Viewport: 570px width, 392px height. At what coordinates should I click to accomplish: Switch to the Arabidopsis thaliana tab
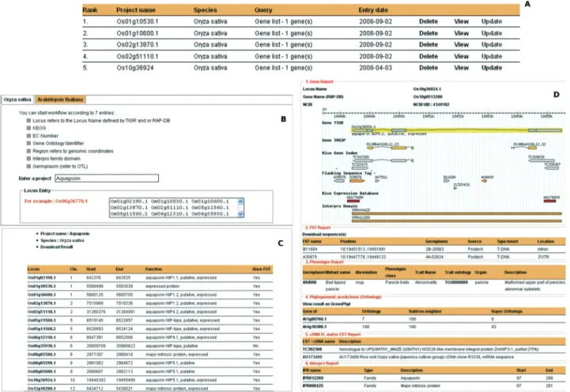[x=60, y=100]
